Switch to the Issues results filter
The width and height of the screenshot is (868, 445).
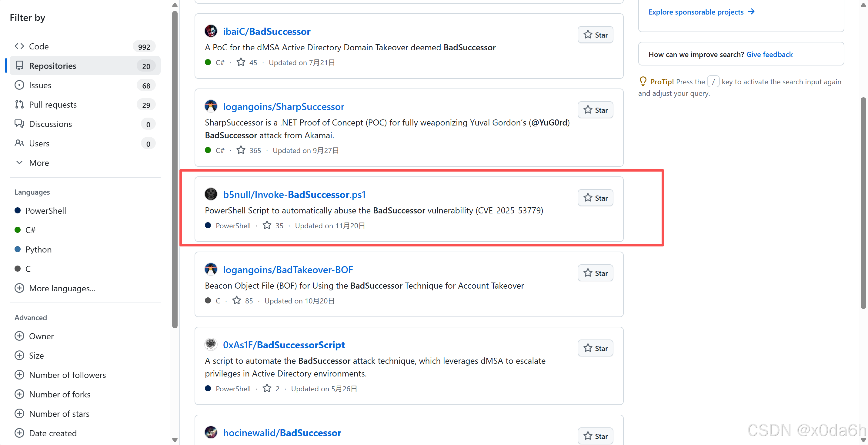point(40,85)
